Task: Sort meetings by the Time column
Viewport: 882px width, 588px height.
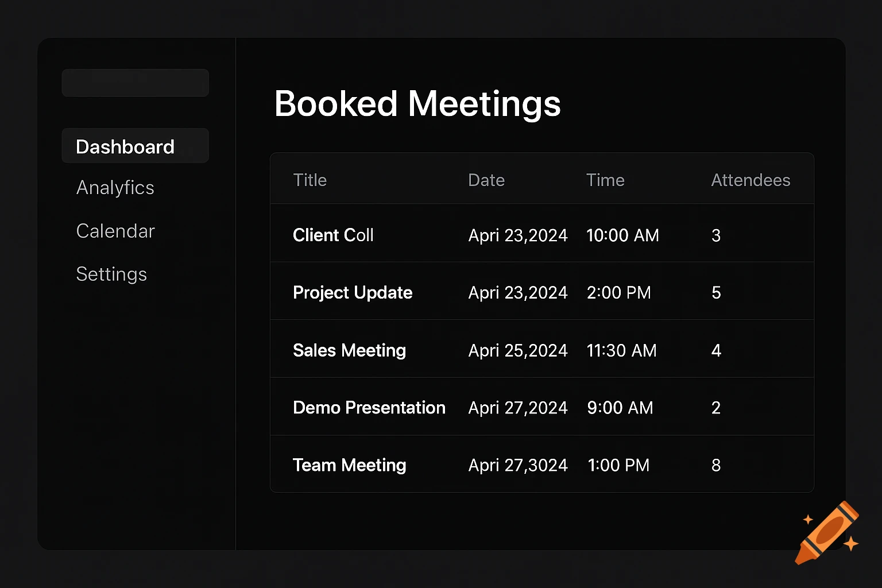Action: click(x=605, y=180)
